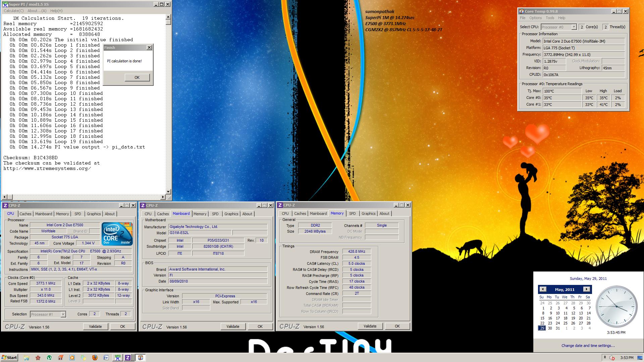Click OK in the Finish dialog

(x=137, y=77)
